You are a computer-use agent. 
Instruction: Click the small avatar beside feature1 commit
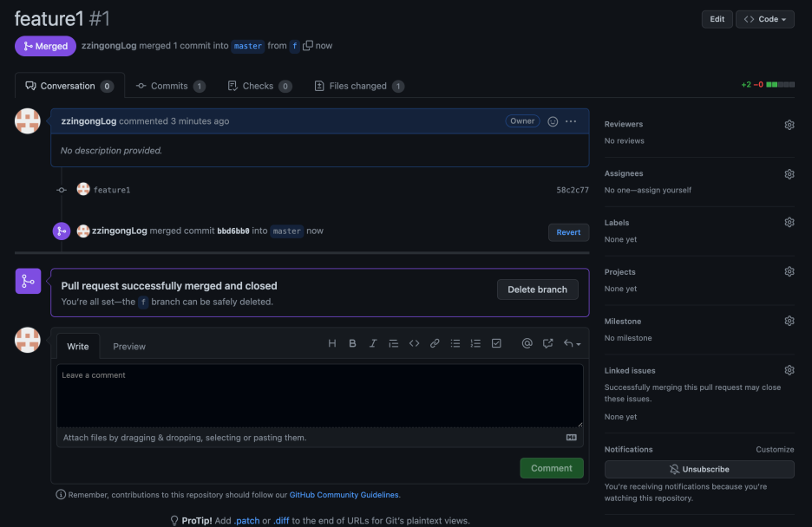pyautogui.click(x=83, y=189)
